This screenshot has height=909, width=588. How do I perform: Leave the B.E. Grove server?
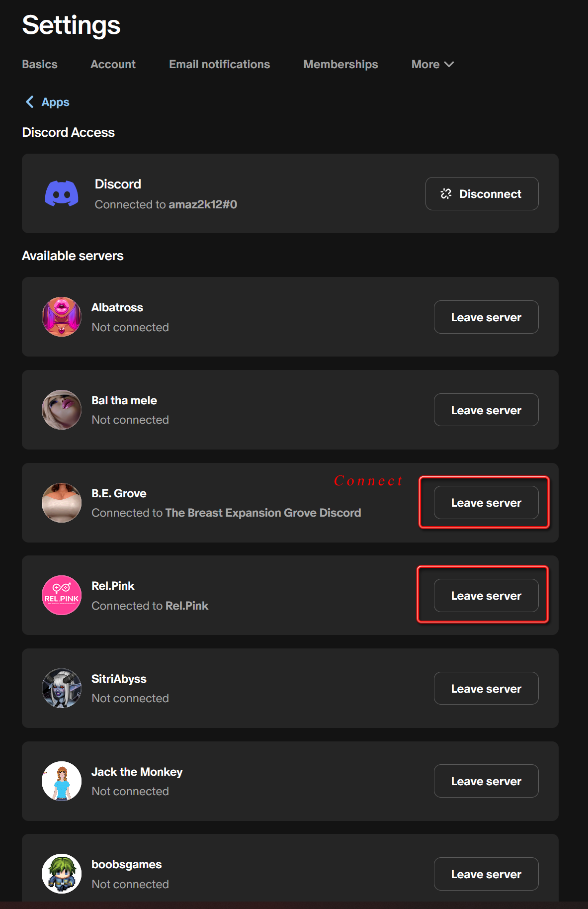pos(486,503)
